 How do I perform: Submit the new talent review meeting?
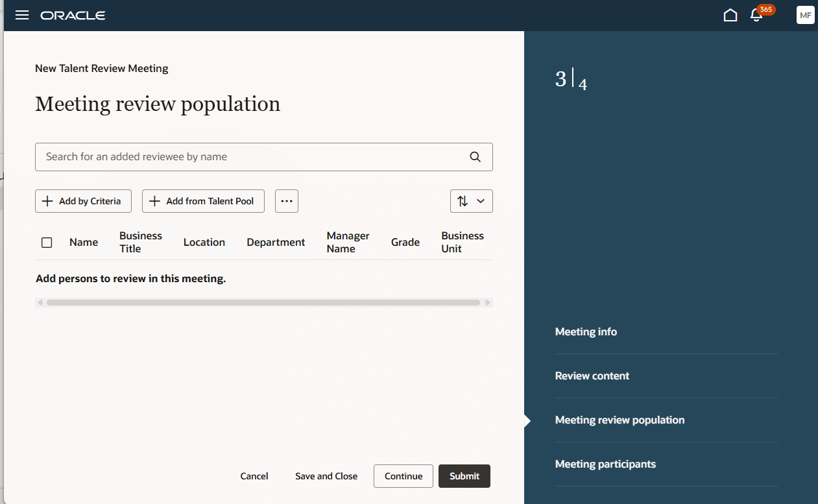464,475
